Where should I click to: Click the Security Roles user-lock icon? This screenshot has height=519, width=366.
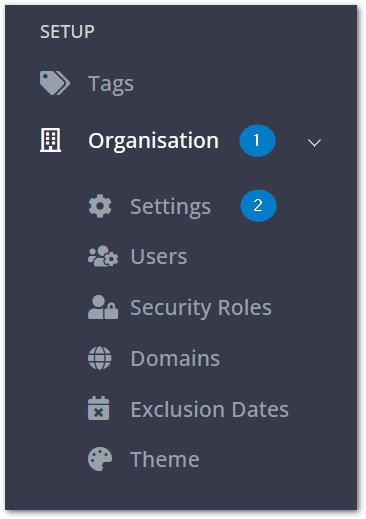click(103, 307)
